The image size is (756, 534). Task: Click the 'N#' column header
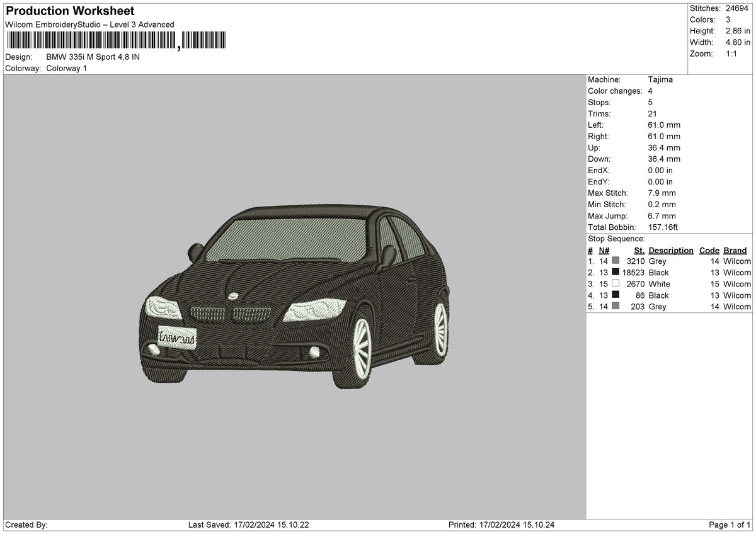coord(604,250)
